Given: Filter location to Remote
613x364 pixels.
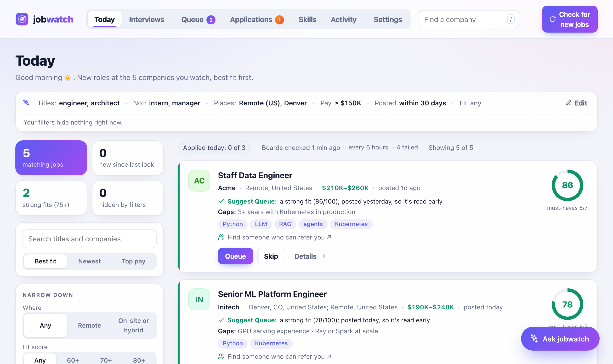Looking at the screenshot, I should coord(90,325).
